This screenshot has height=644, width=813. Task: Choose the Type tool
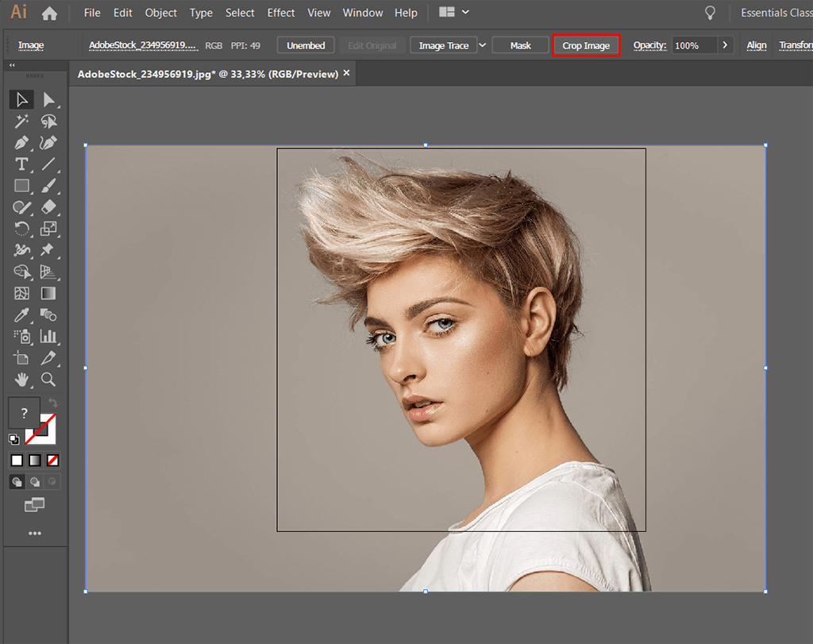(21, 164)
